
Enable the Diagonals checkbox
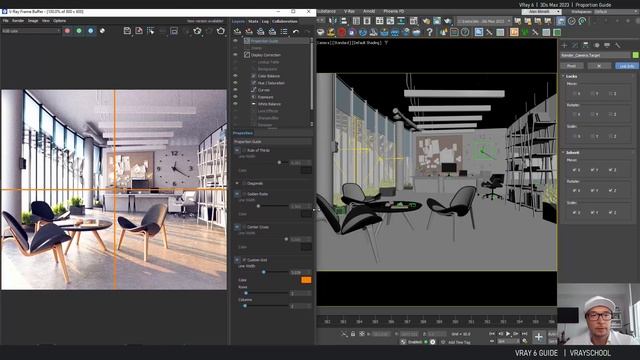point(244,183)
